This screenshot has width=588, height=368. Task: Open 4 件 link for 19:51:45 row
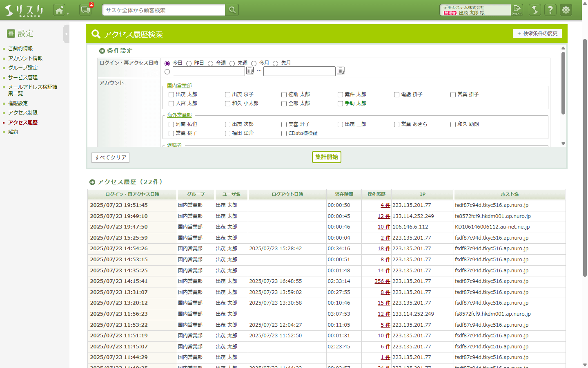385,205
